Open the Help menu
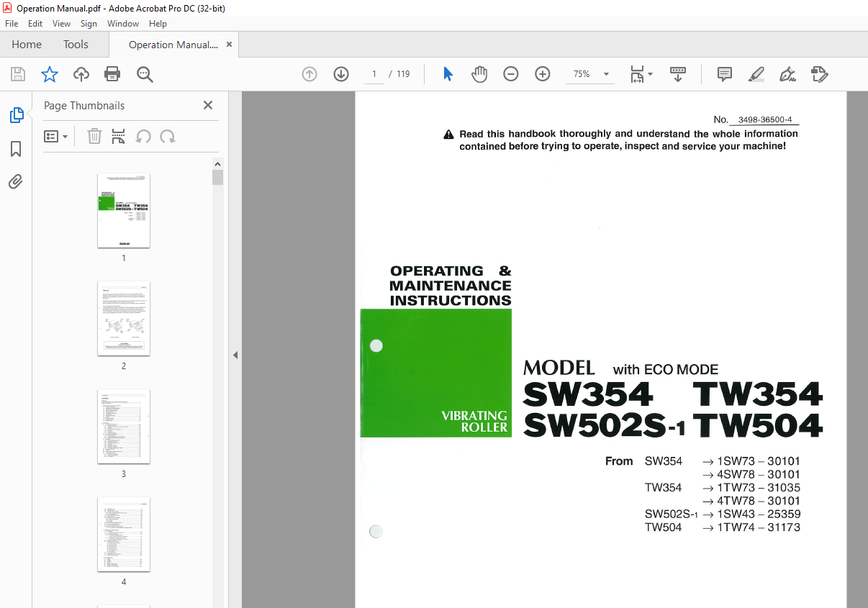 (x=158, y=24)
